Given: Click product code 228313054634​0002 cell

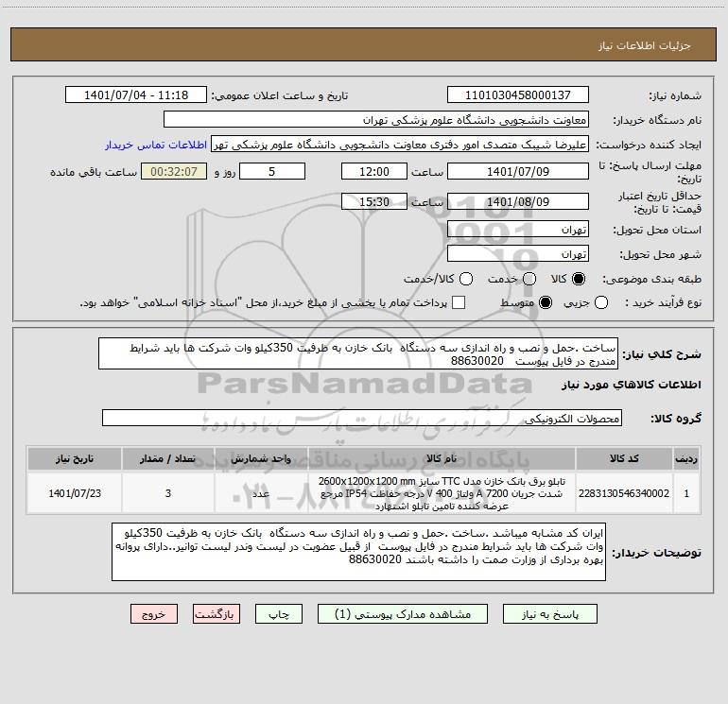Looking at the screenshot, I should [x=624, y=493].
